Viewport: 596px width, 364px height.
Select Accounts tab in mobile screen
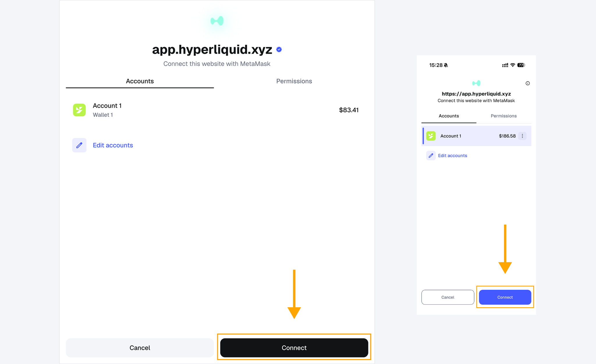click(449, 116)
